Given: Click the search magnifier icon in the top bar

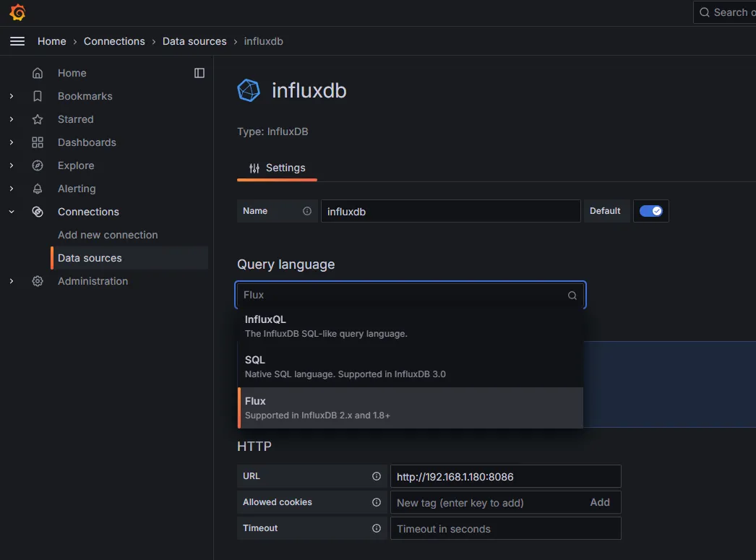Looking at the screenshot, I should (x=705, y=12).
